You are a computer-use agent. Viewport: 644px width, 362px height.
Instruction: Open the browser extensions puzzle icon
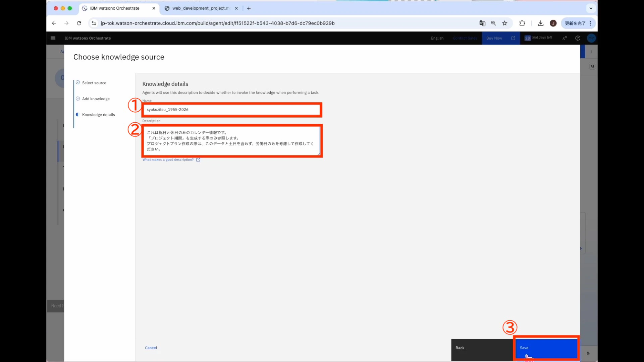(x=522, y=23)
